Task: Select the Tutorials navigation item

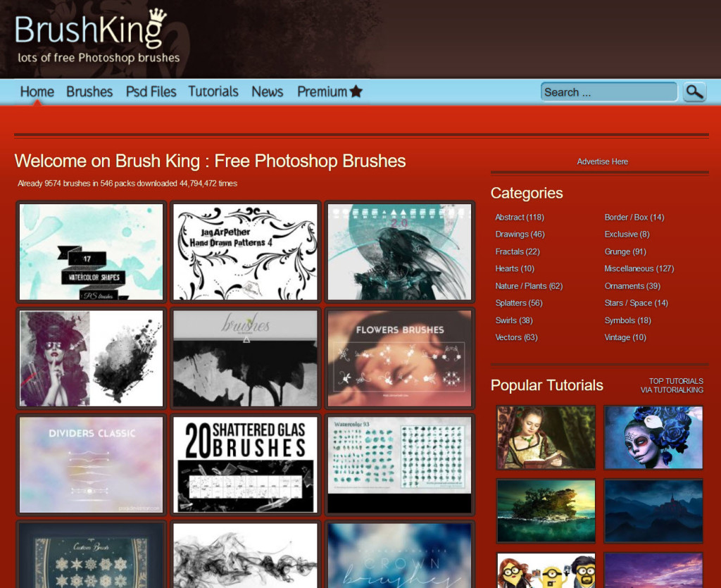Action: pos(213,92)
